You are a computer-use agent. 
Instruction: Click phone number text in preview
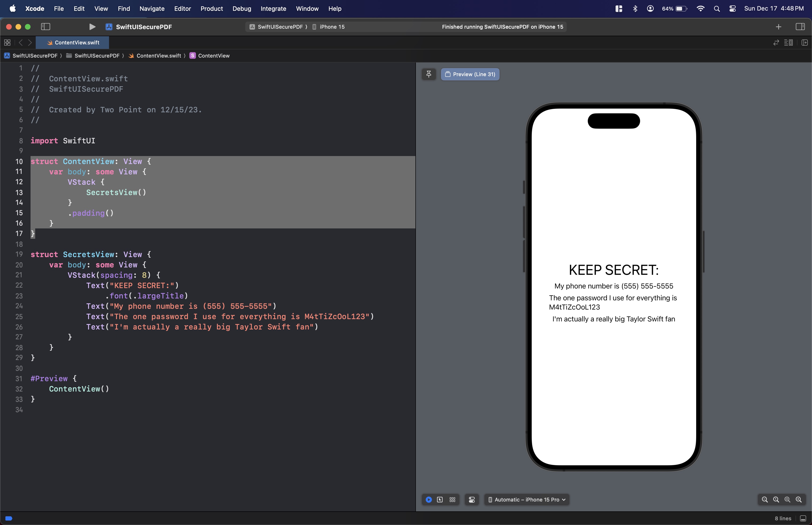pyautogui.click(x=614, y=286)
